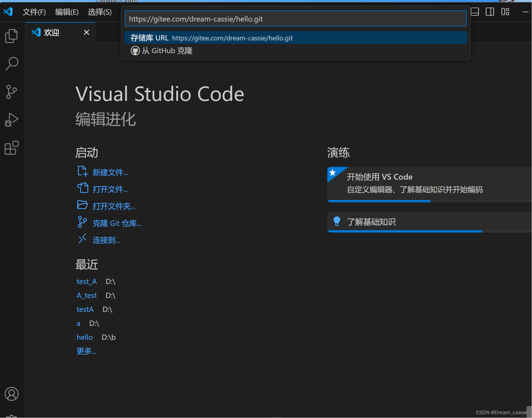Switch to the 欢迎 tab

pyautogui.click(x=52, y=32)
